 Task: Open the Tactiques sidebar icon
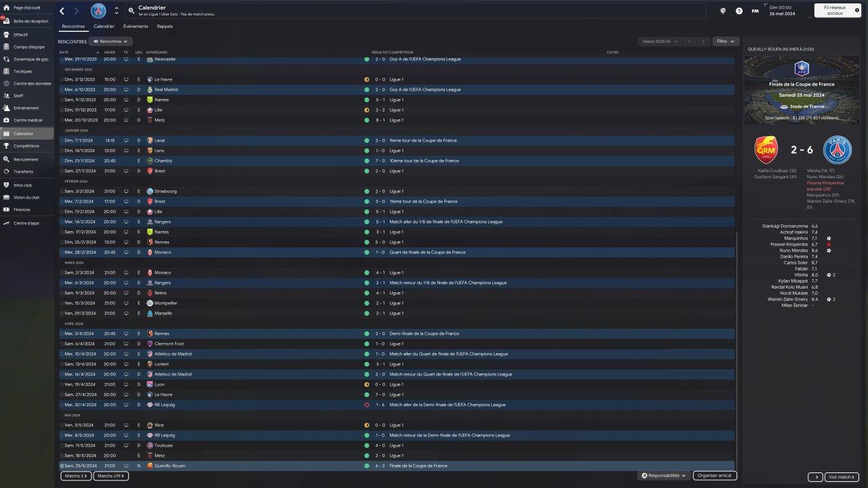tap(7, 71)
